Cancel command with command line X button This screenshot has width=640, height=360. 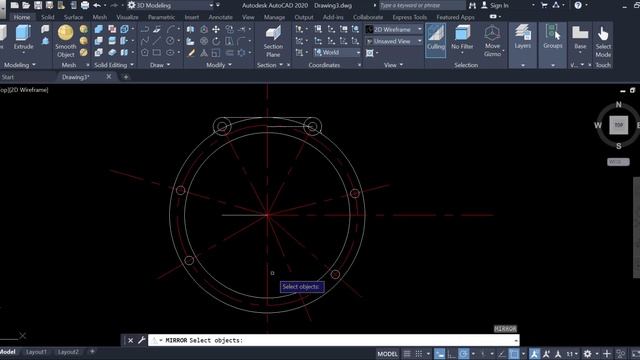click(x=130, y=340)
